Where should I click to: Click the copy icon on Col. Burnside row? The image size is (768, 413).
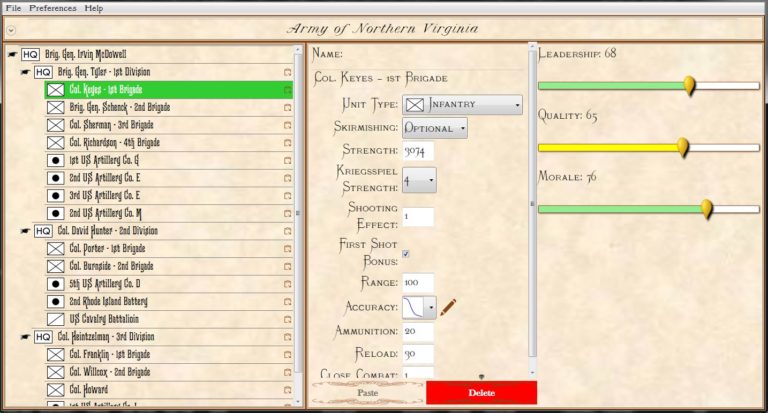click(x=288, y=266)
